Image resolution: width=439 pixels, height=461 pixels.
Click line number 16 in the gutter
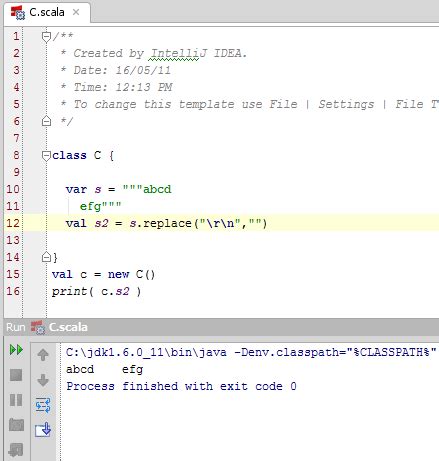coord(13,291)
